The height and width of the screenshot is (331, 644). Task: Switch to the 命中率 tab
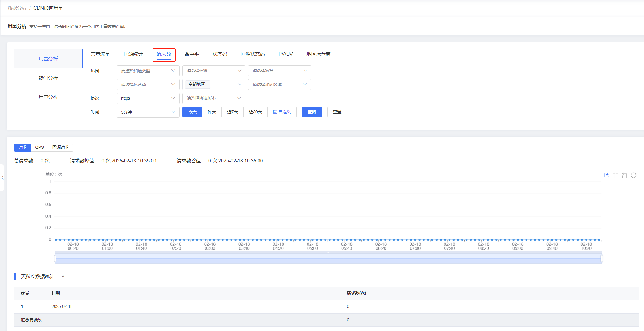[x=192, y=54]
